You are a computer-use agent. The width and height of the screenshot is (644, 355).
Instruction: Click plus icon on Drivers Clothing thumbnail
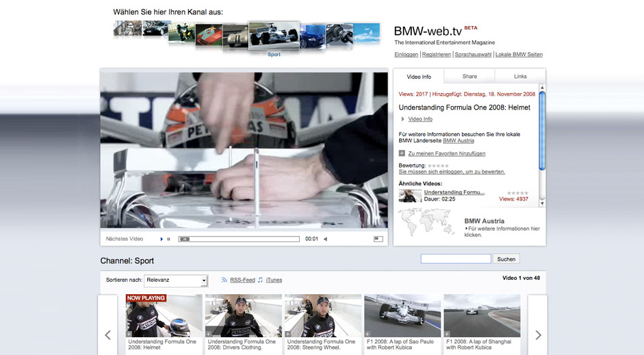click(208, 334)
